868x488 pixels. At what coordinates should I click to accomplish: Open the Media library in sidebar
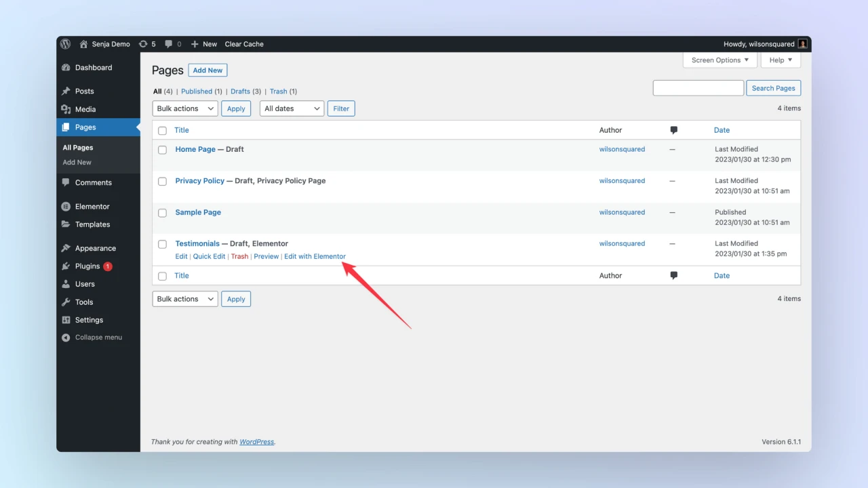[85, 109]
